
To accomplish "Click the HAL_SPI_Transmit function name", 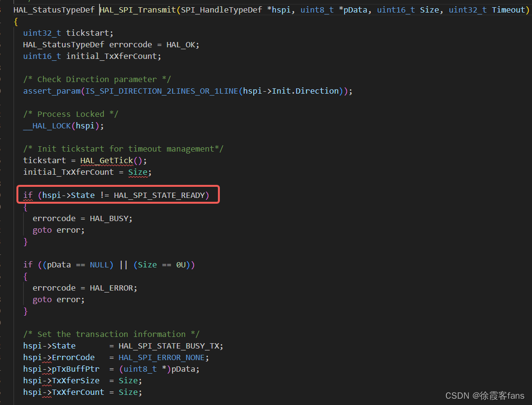I will (139, 9).
